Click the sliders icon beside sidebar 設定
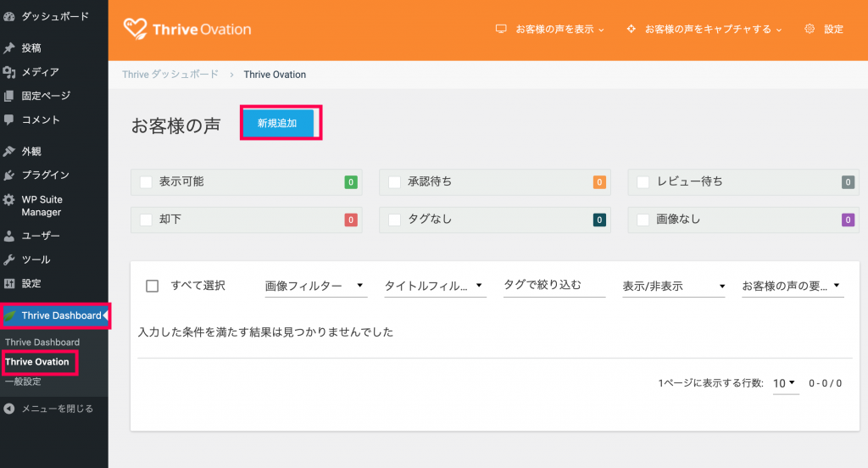 pos(8,283)
